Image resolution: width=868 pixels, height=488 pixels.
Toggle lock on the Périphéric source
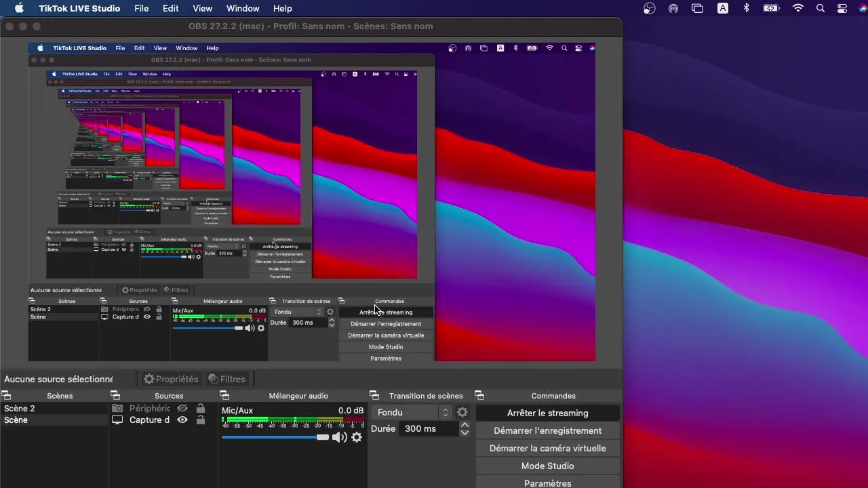[x=200, y=409]
